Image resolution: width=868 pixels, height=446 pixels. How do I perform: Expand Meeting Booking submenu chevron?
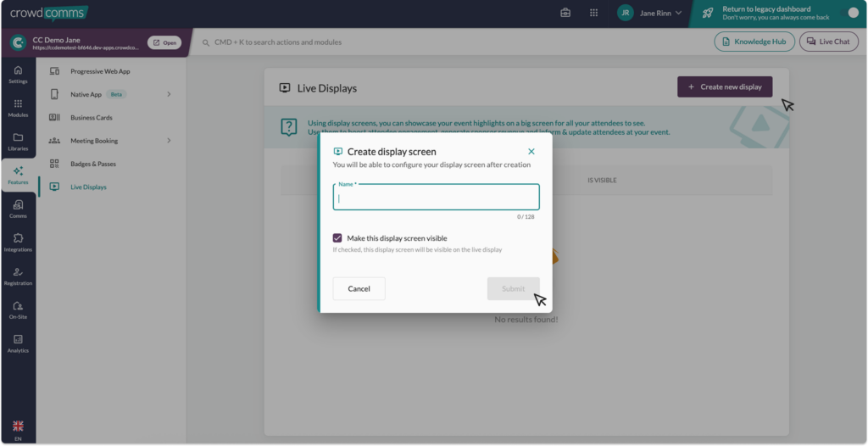pos(169,141)
